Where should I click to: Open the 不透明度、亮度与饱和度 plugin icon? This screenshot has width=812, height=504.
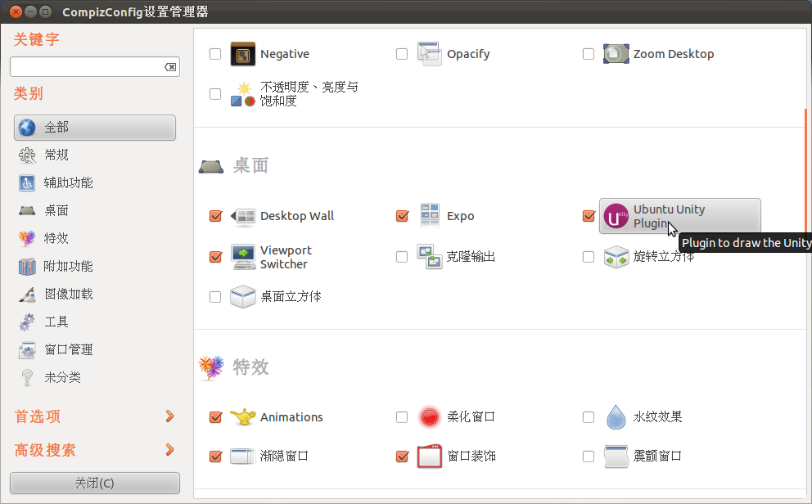[x=243, y=94]
